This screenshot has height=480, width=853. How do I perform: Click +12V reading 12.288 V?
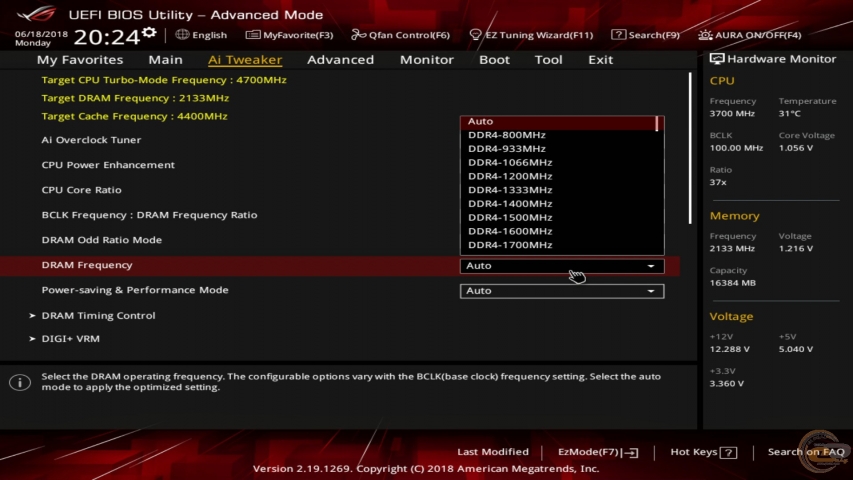pyautogui.click(x=729, y=349)
